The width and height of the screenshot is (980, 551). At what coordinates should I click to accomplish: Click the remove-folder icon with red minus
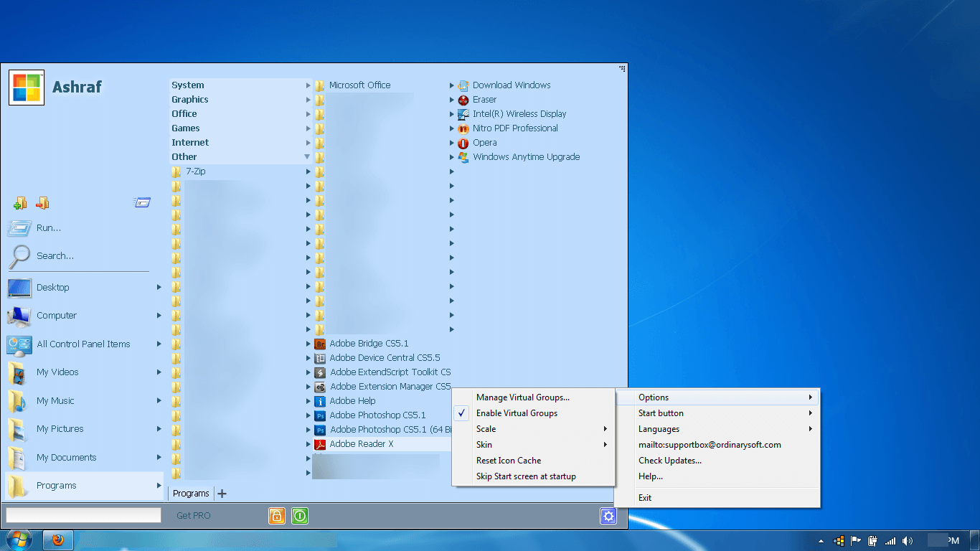[x=42, y=203]
